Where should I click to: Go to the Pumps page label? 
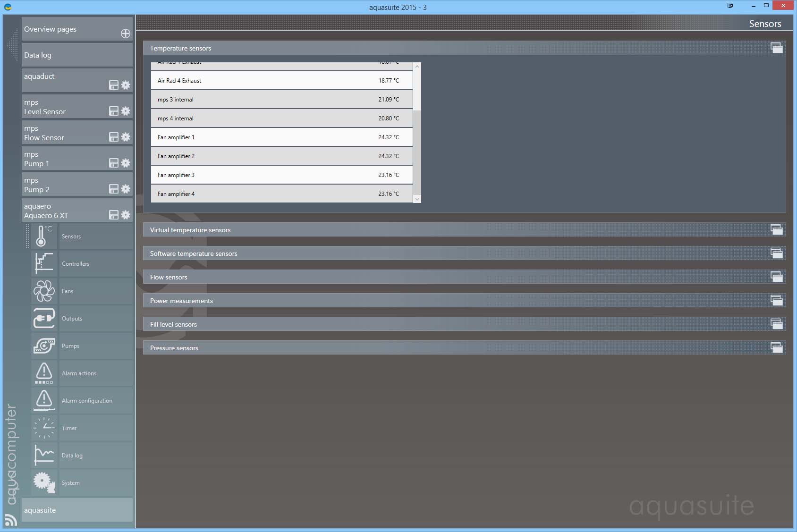[x=70, y=346]
